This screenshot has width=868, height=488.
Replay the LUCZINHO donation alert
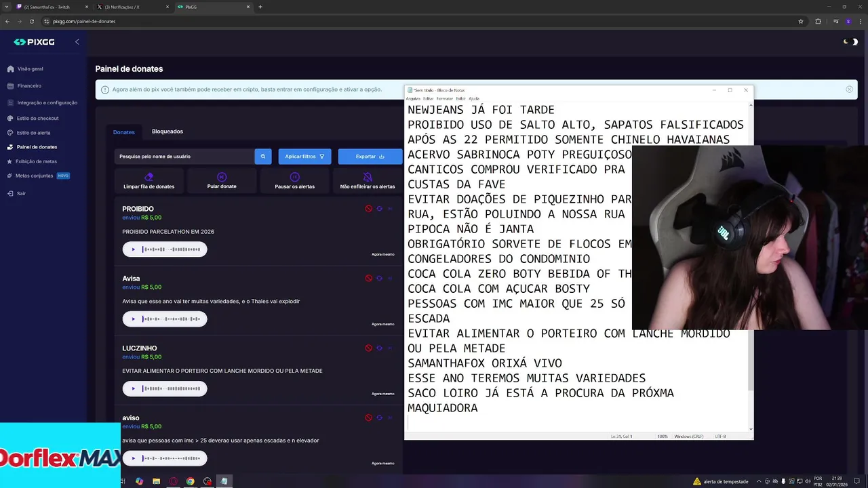point(379,348)
